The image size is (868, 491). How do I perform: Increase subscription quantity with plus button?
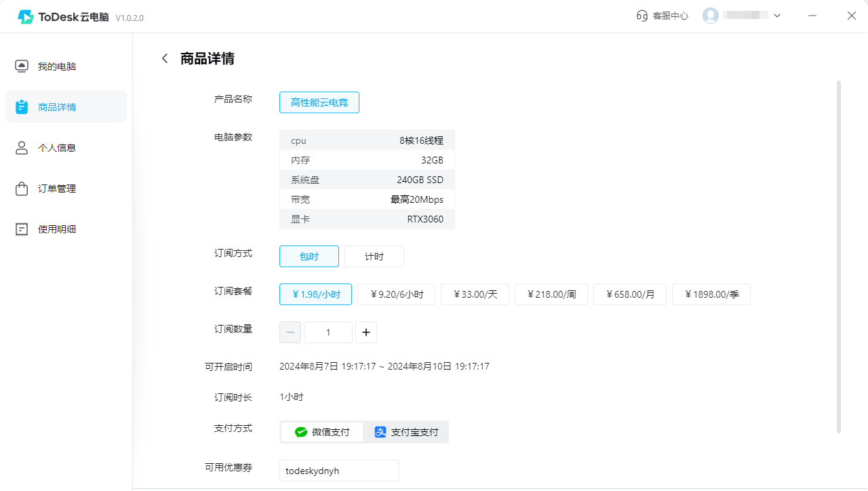click(366, 332)
